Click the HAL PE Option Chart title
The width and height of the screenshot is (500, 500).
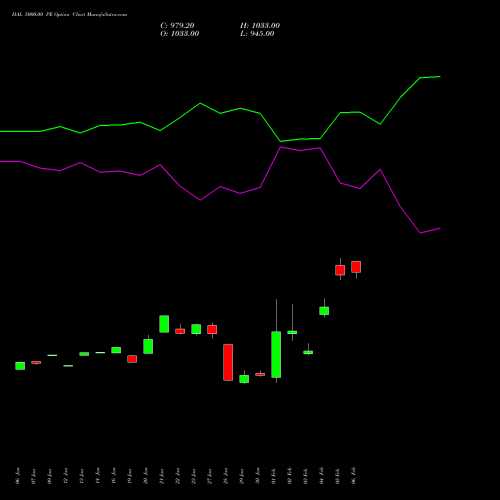pos(69,15)
